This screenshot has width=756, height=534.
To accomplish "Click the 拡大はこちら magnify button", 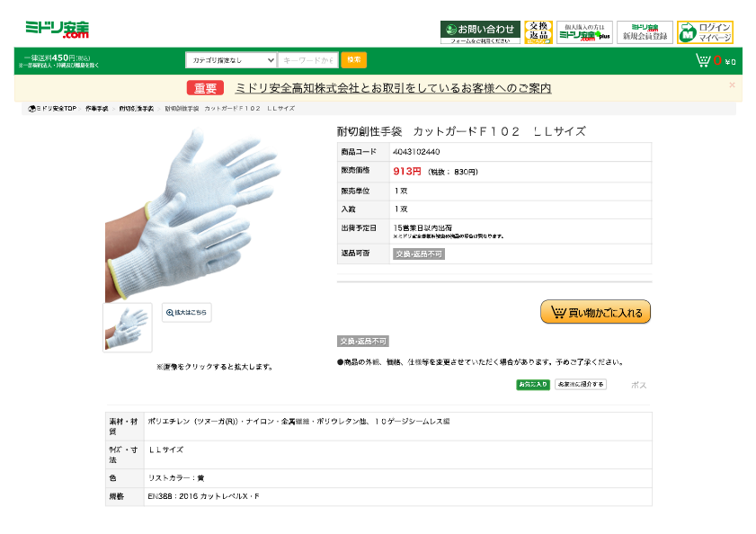I will tap(187, 313).
